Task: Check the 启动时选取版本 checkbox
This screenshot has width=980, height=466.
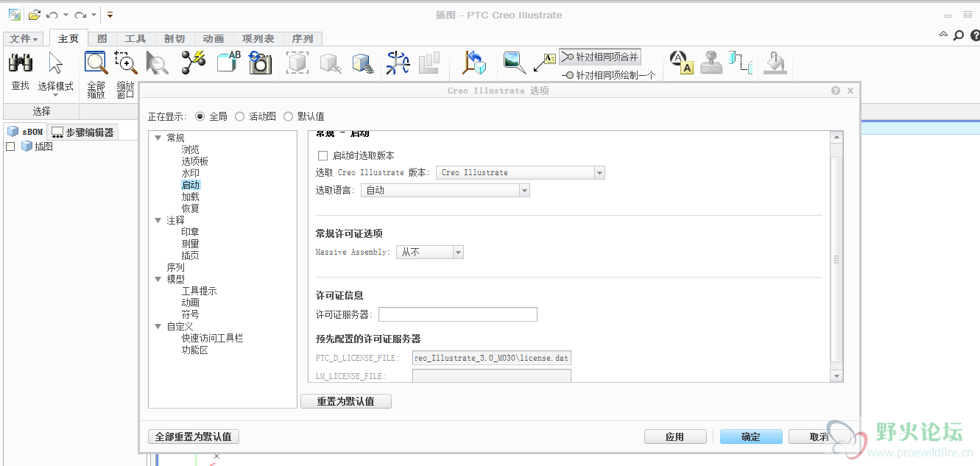Action: pos(322,155)
